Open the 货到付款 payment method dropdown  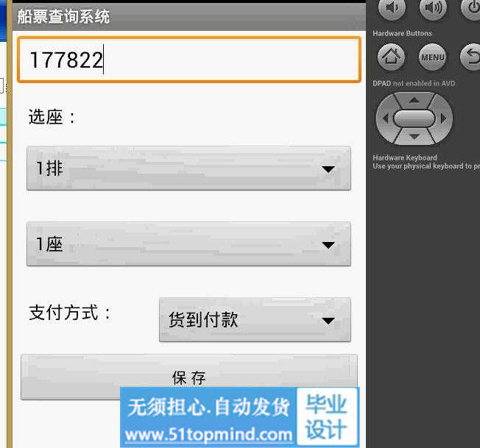[255, 319]
